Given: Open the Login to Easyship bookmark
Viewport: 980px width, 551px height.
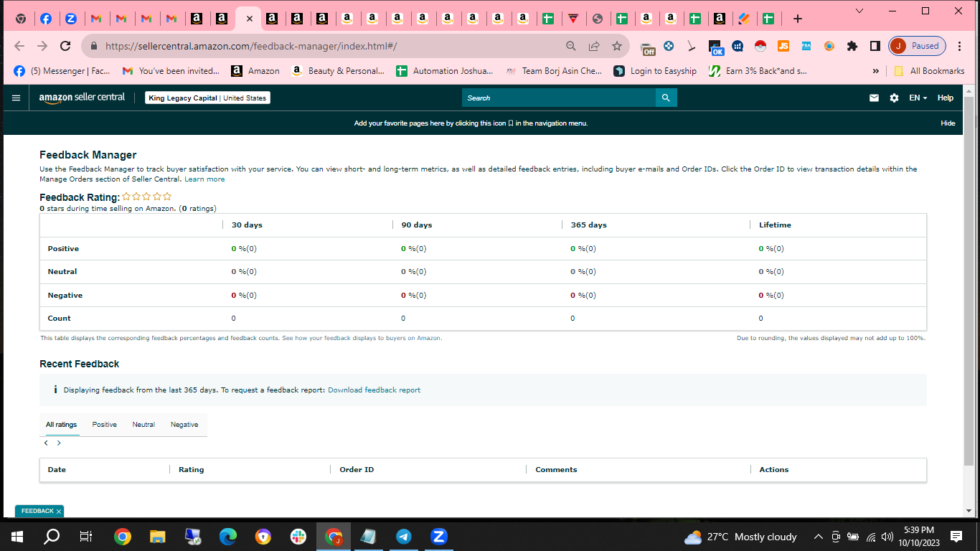Looking at the screenshot, I should 655,71.
